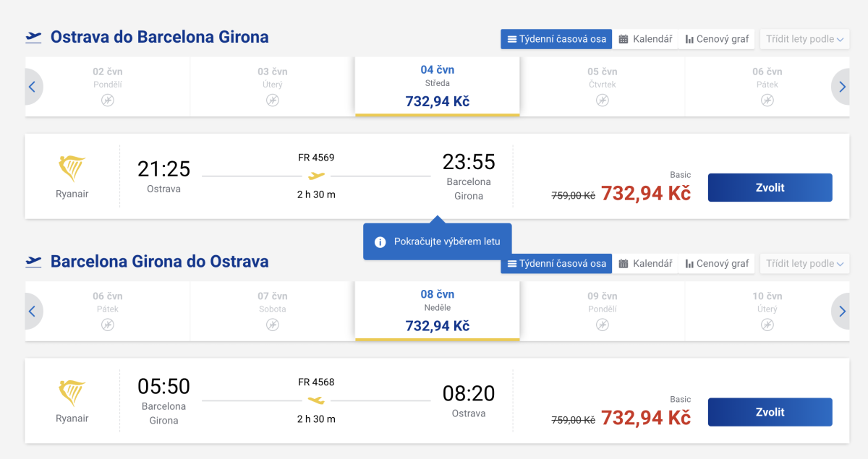The height and width of the screenshot is (459, 868).
Task: Open return Třídit lety podle dropdown
Action: (804, 264)
